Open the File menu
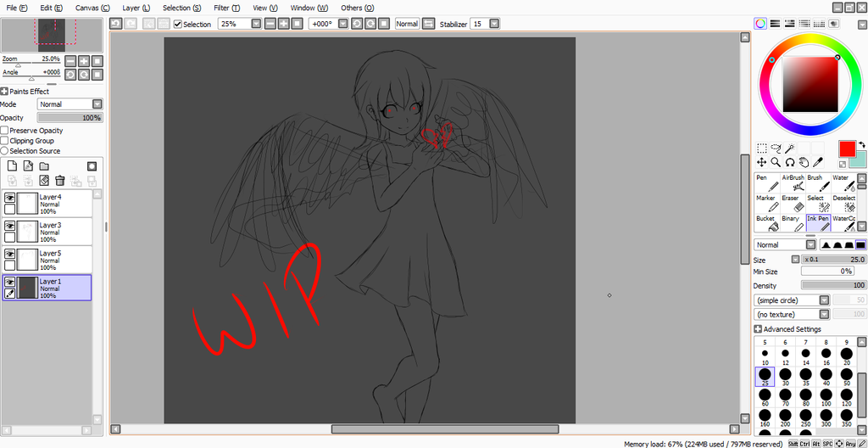This screenshot has height=448, width=868. [17, 8]
